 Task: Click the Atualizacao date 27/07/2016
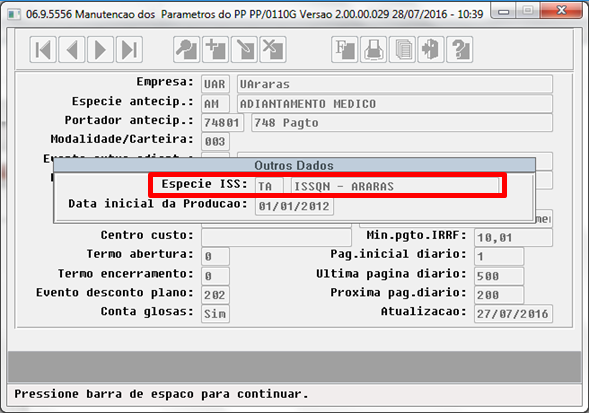coord(513,314)
